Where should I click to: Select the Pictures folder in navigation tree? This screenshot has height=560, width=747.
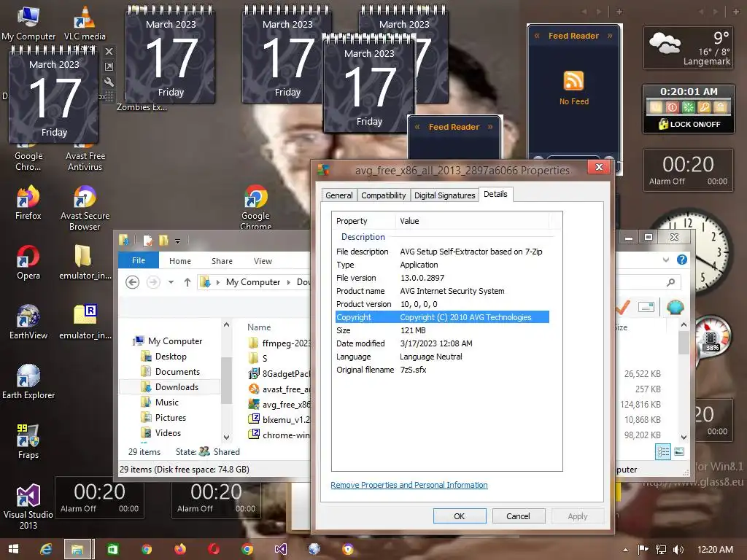coord(163,418)
